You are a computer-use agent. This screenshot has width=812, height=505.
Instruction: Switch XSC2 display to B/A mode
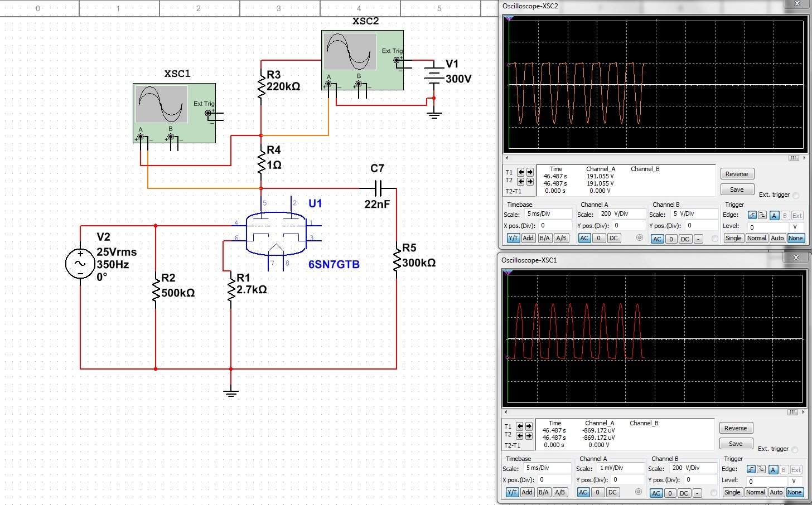544,238
